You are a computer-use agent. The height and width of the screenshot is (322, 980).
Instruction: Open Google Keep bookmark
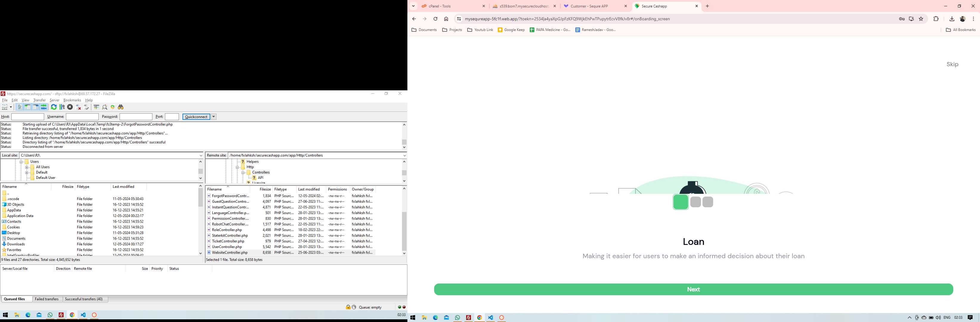[x=511, y=30]
